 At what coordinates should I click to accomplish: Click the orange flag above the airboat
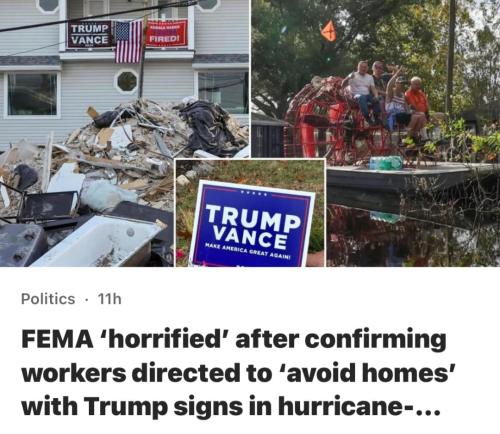click(x=328, y=30)
